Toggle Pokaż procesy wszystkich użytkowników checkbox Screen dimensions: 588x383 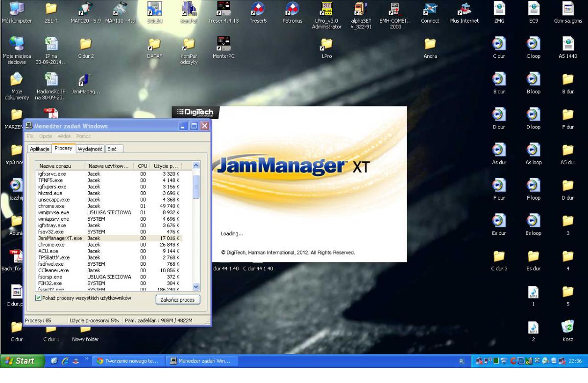click(39, 298)
